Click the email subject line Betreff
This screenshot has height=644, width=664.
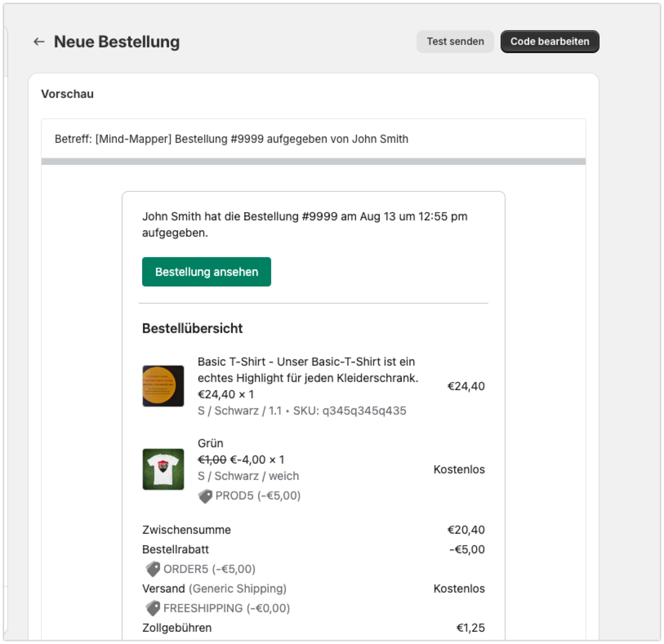tap(231, 139)
